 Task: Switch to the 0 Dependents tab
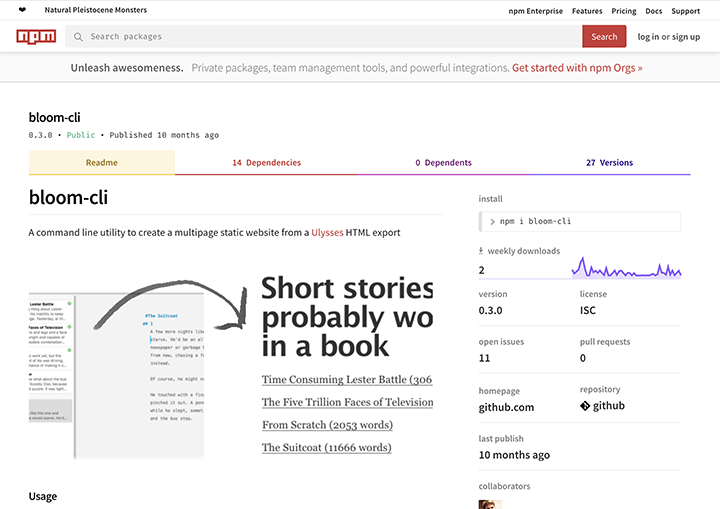(443, 163)
